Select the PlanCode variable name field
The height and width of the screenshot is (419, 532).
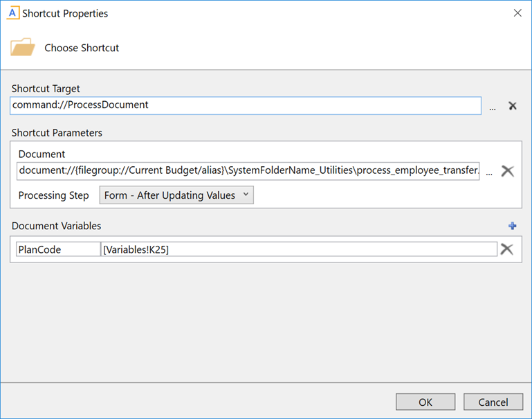coord(58,249)
